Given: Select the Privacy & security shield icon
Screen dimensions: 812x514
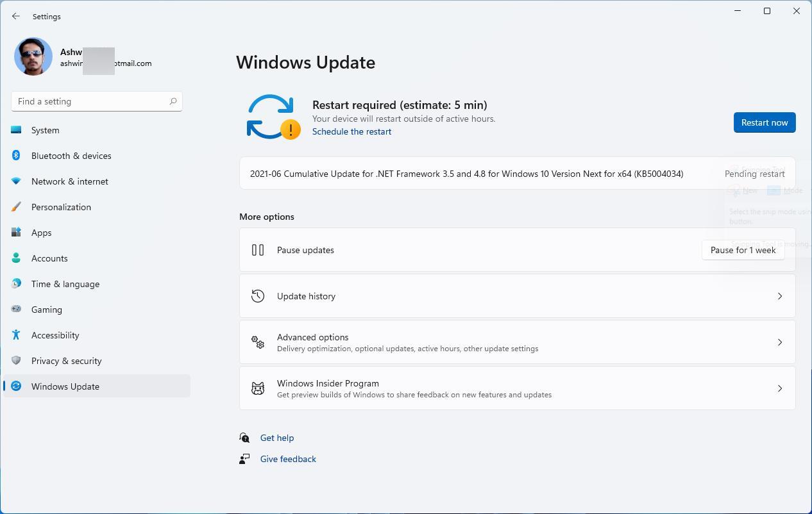Looking at the screenshot, I should point(17,361).
